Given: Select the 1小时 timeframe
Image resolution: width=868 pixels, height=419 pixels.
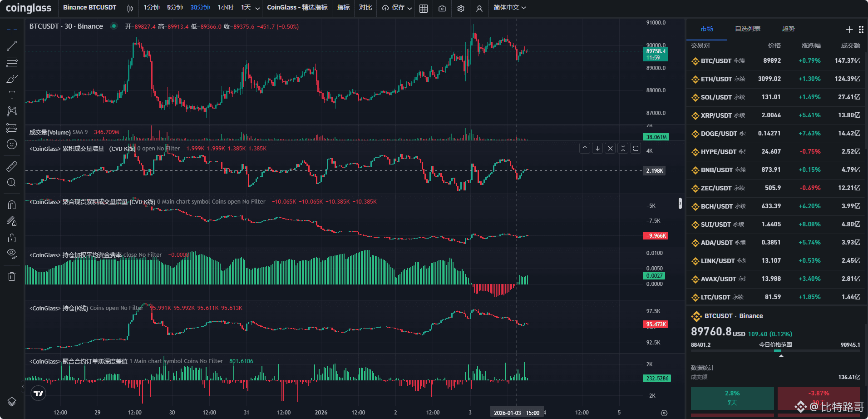Looking at the screenshot, I should pos(225,8).
